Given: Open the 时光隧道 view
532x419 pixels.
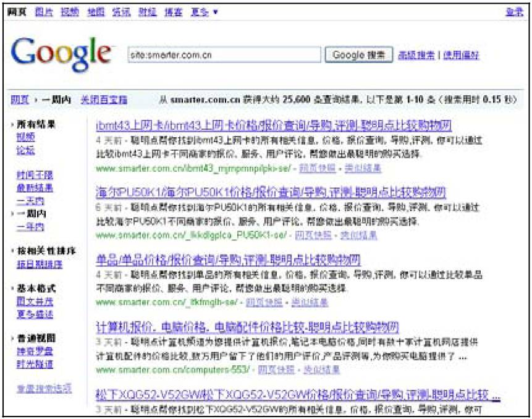Looking at the screenshot, I should [x=35, y=364].
